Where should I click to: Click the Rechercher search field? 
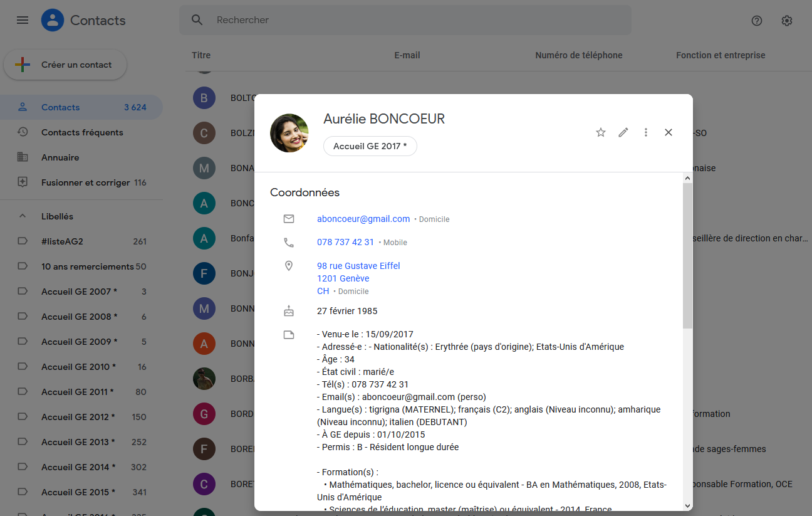[405, 20]
